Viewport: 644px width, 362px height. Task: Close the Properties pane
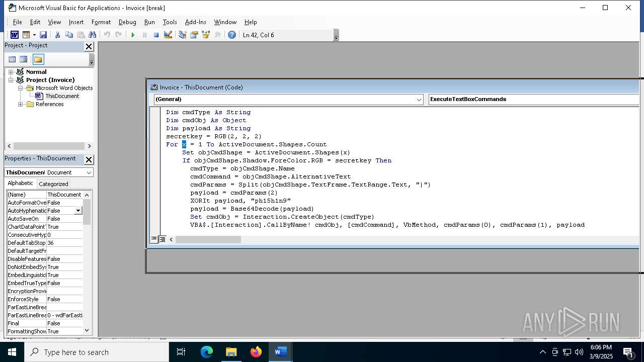click(89, 159)
